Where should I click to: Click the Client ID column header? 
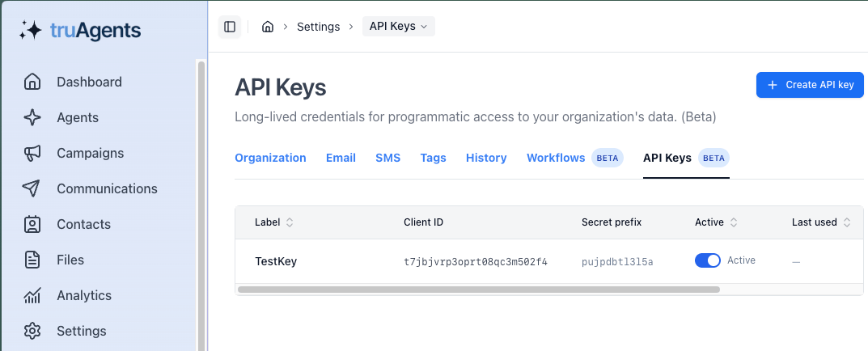423,222
